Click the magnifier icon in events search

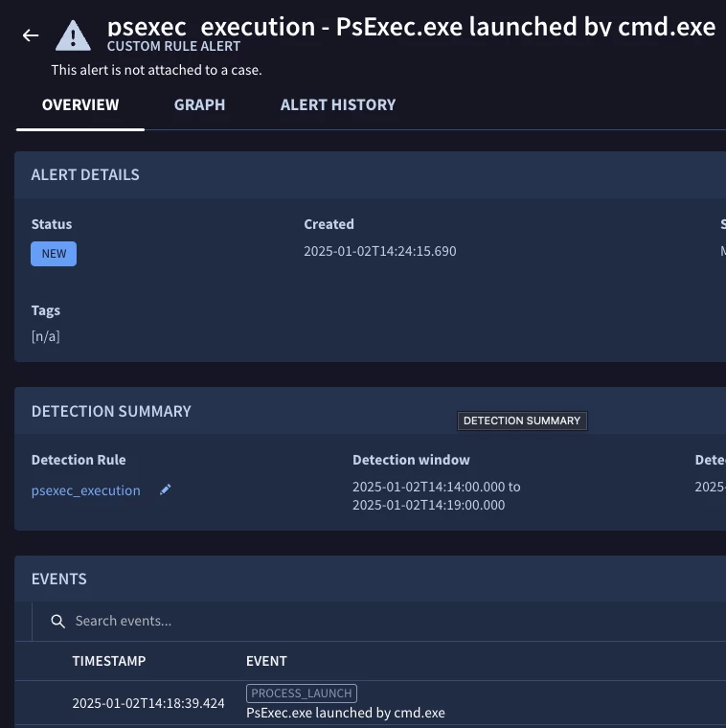58,622
